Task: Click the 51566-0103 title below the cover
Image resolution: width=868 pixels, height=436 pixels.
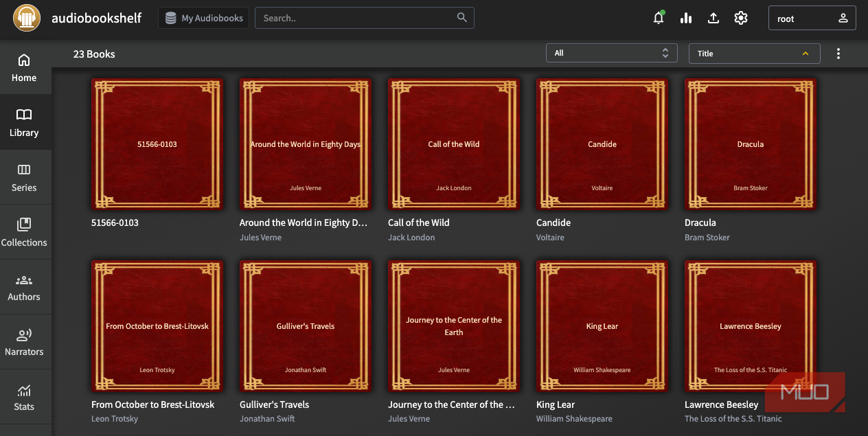Action: (115, 222)
